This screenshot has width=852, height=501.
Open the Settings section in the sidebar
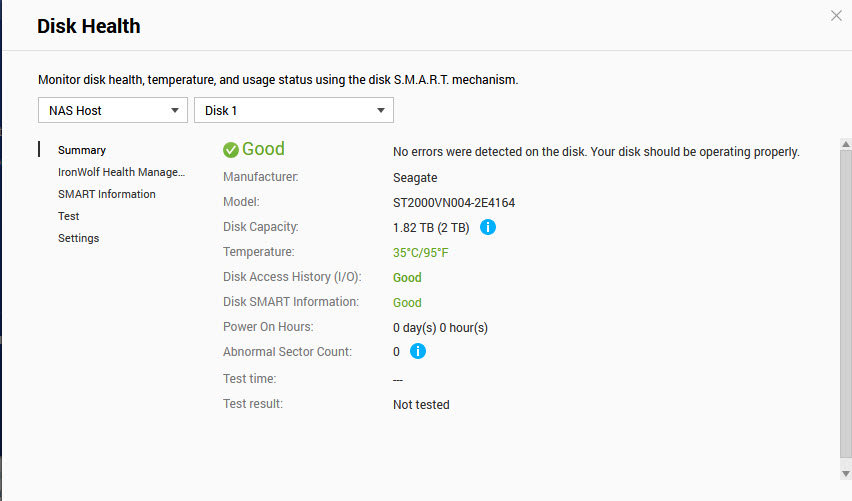click(79, 238)
